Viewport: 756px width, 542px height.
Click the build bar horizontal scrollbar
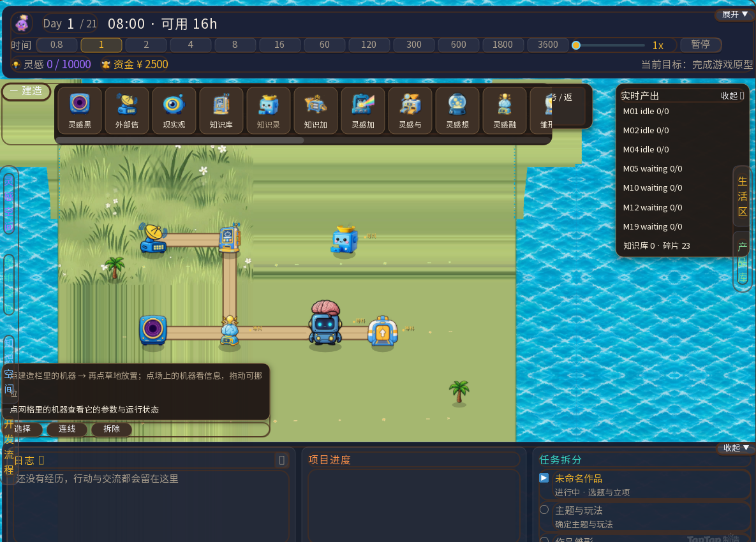click(180, 140)
